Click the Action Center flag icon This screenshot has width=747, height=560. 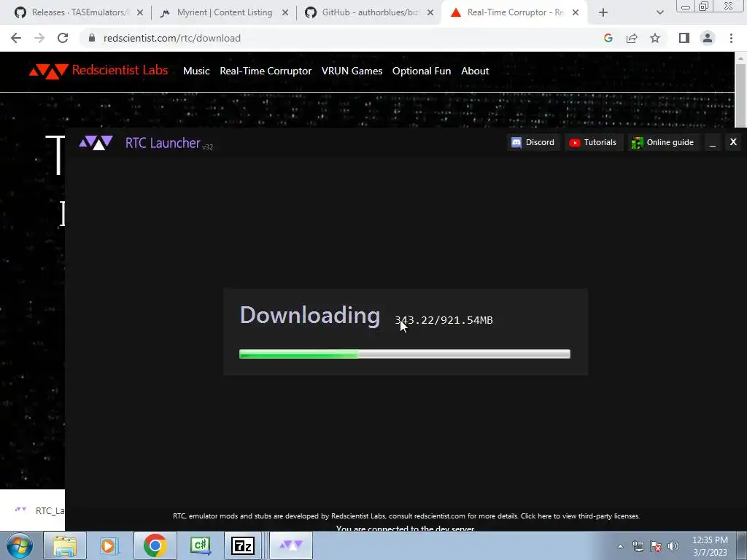click(656, 546)
